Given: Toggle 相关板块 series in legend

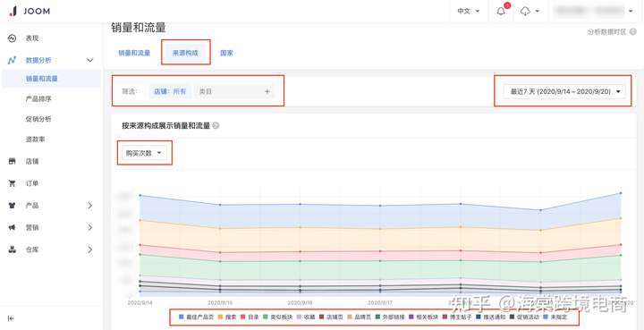Looking at the screenshot, I should (422, 317).
